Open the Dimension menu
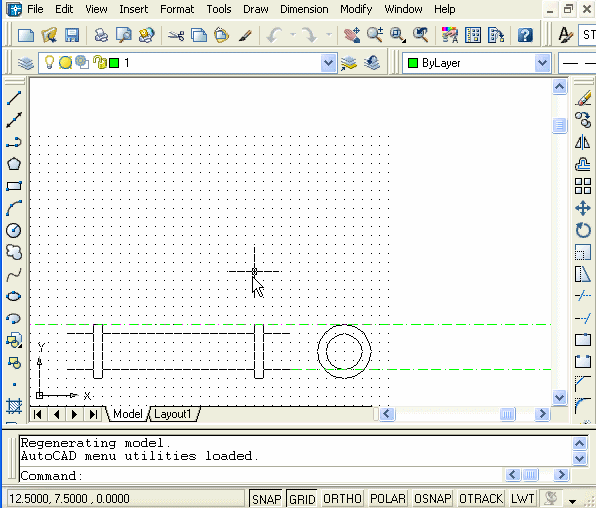The image size is (596, 508). point(304,9)
